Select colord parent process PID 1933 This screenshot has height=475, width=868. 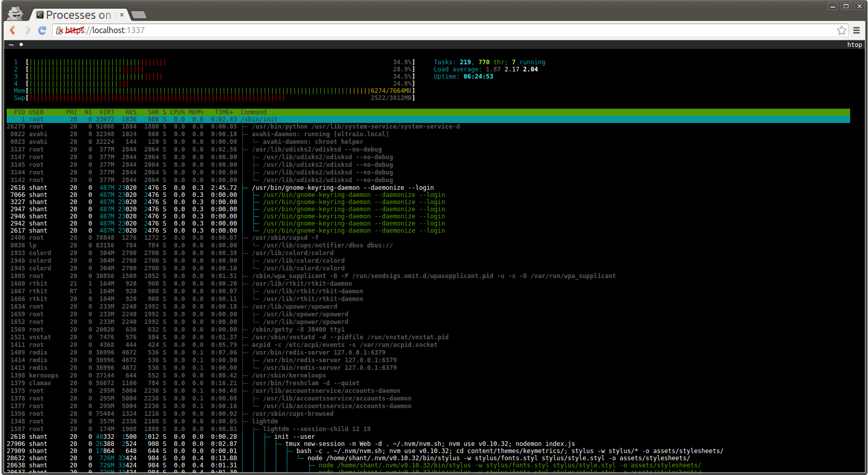point(428,253)
